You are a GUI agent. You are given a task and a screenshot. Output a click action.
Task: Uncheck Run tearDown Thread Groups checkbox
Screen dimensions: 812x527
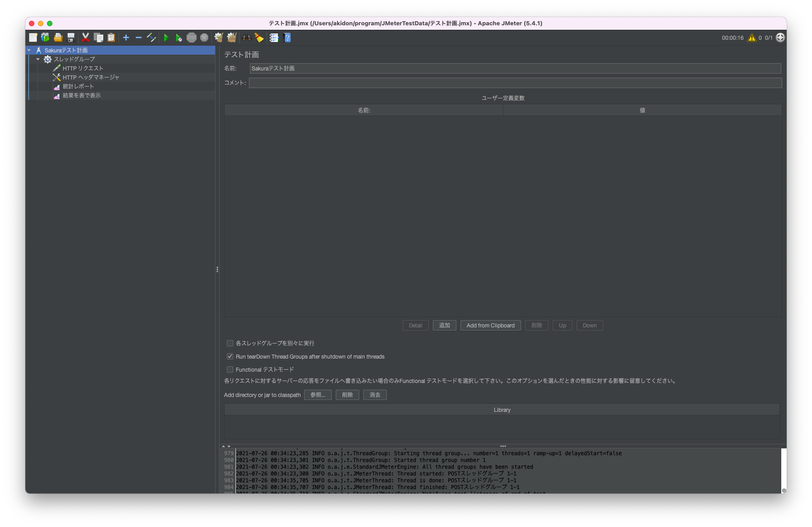(230, 356)
